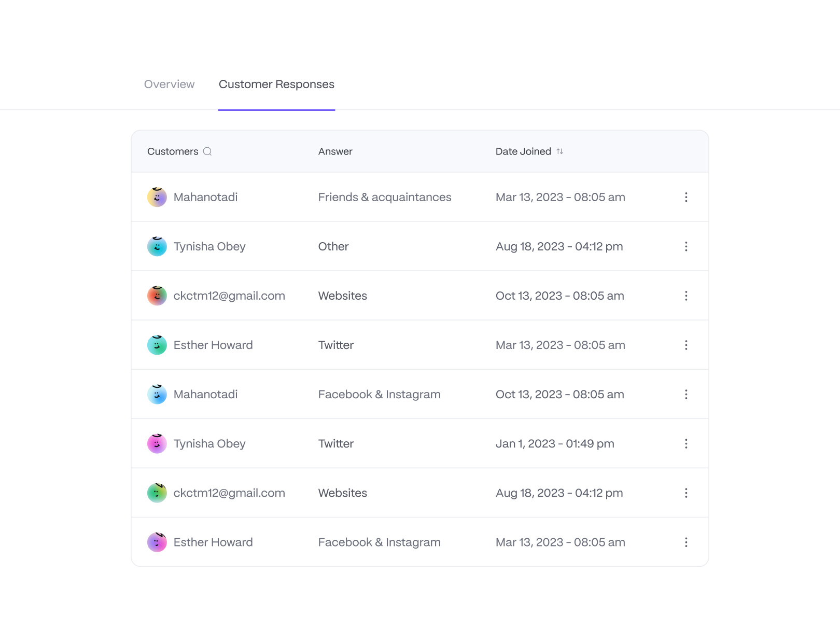This screenshot has height=630, width=840.
Task: Open actions for Mahanotadi's Facebook & Instagram row
Action: (686, 394)
